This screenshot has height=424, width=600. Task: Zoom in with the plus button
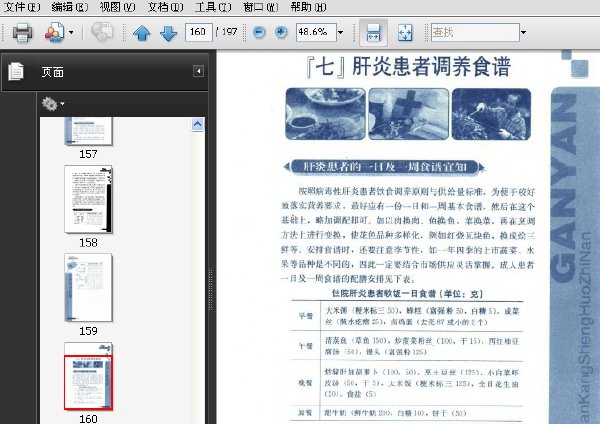pyautogui.click(x=281, y=32)
